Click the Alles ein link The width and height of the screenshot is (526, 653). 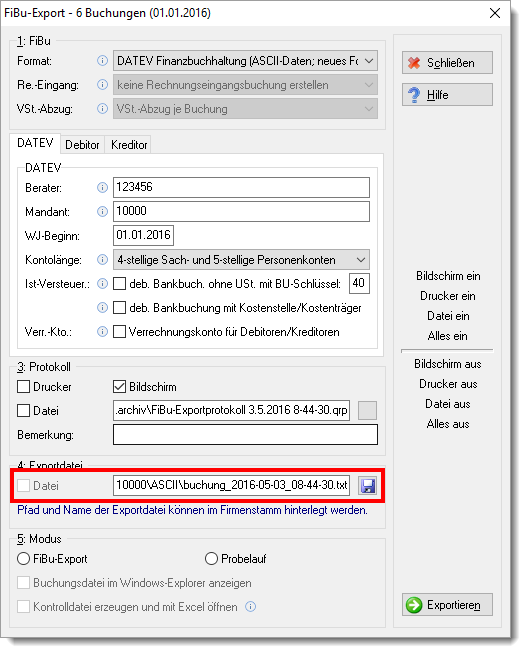click(447, 336)
